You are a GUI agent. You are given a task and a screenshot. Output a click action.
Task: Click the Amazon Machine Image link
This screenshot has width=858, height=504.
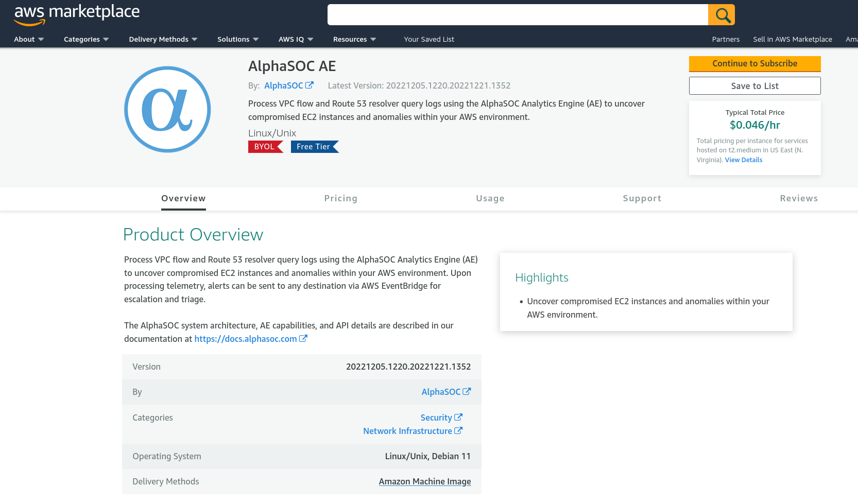[425, 481]
